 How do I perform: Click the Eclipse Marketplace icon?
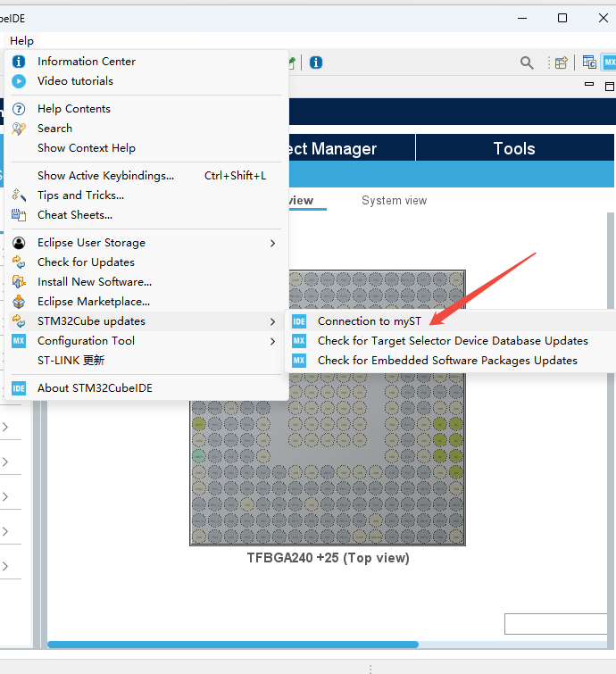[x=19, y=302]
